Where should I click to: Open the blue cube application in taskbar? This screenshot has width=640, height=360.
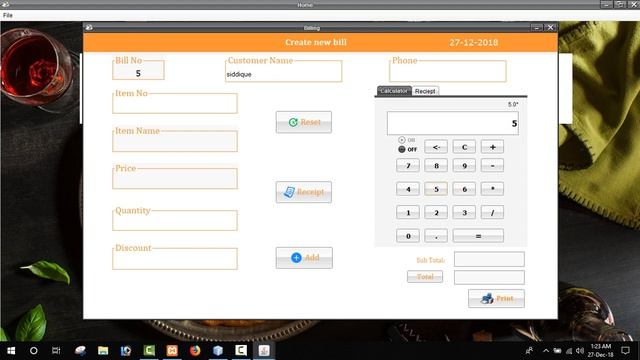[x=218, y=351]
